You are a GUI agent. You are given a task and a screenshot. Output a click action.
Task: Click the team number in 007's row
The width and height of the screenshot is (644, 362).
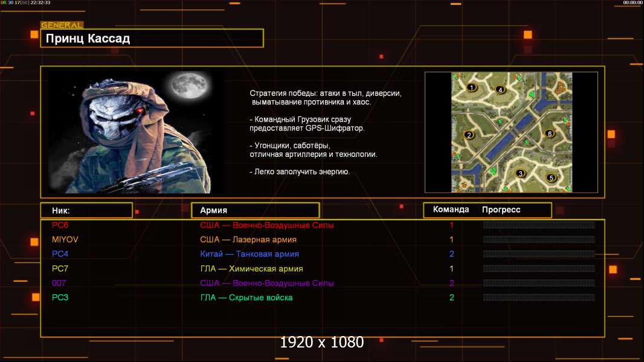click(451, 283)
